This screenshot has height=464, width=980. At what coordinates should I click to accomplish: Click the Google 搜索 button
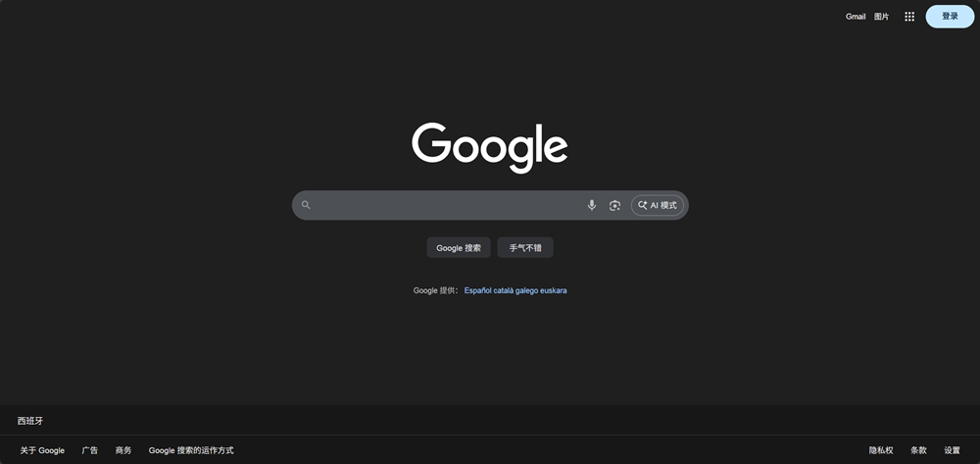coord(458,247)
